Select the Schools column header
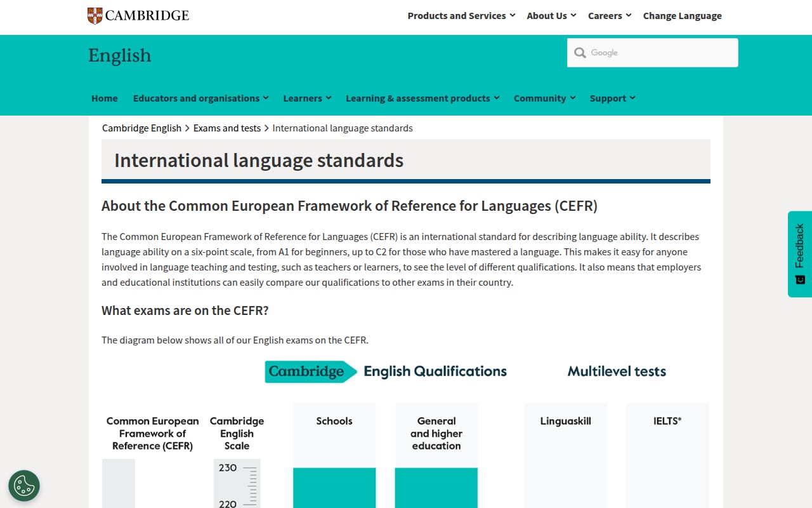This screenshot has width=812, height=508. (334, 421)
